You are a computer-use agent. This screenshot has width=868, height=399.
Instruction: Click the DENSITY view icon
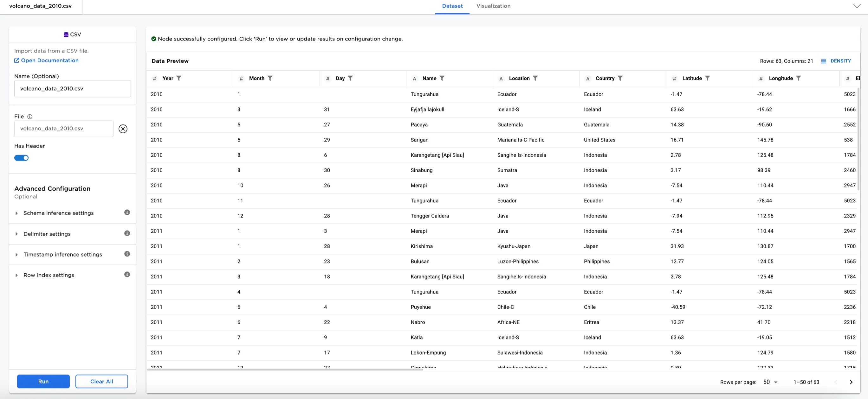coord(824,61)
